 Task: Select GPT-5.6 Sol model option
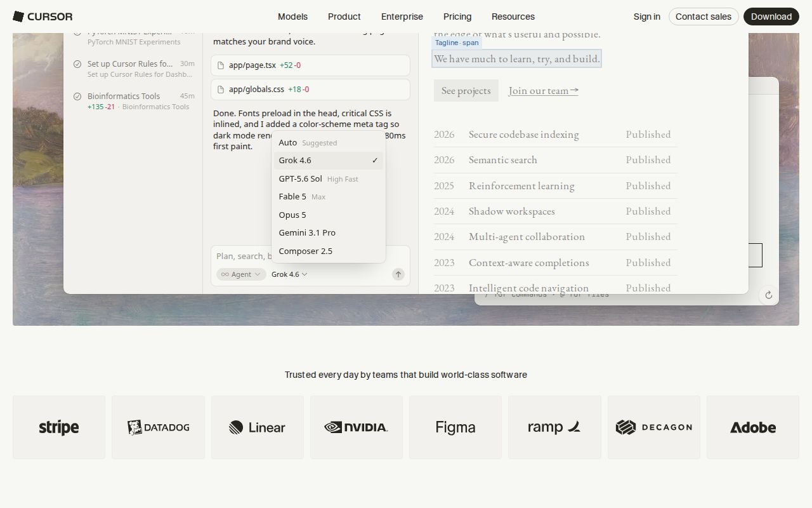(329, 179)
